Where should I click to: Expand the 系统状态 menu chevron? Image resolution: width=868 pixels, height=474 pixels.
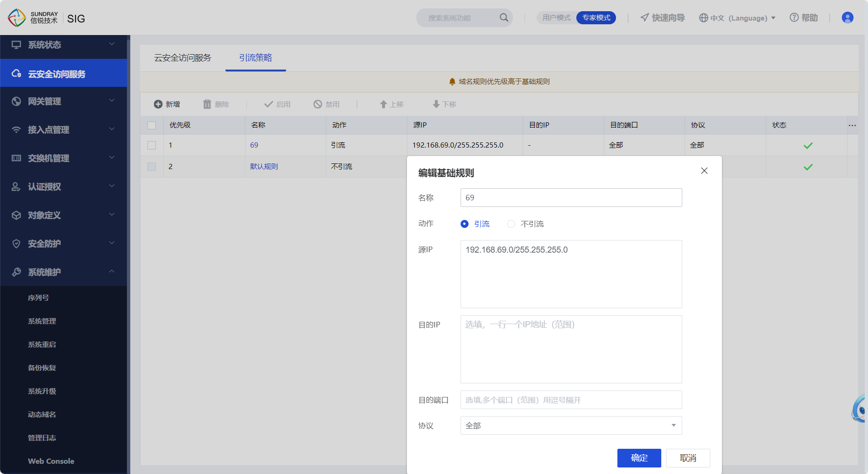point(112,44)
